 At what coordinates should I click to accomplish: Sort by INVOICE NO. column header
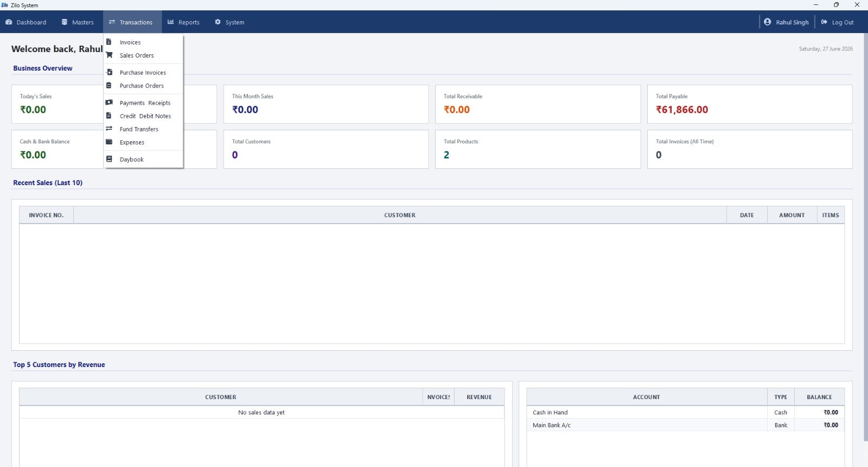(46, 215)
